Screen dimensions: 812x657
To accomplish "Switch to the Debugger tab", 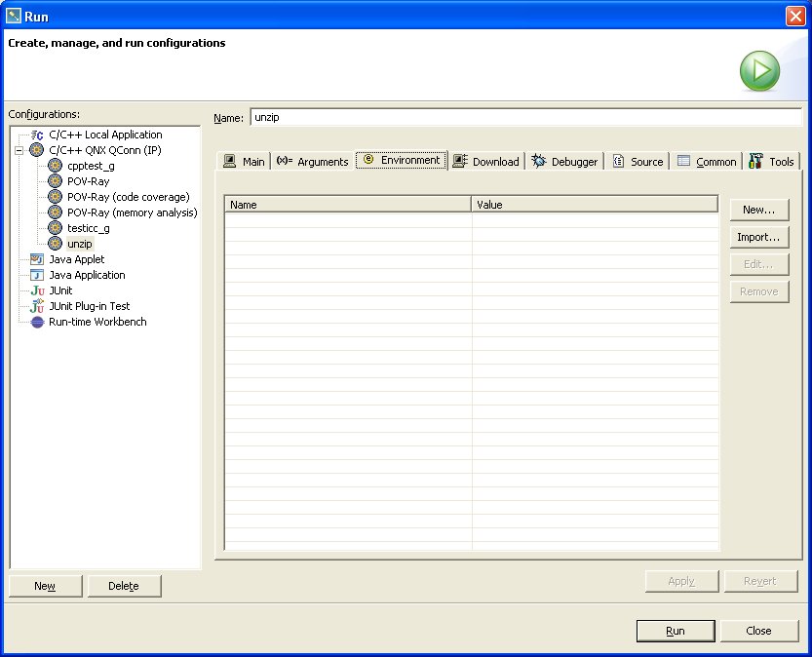I will click(x=565, y=162).
